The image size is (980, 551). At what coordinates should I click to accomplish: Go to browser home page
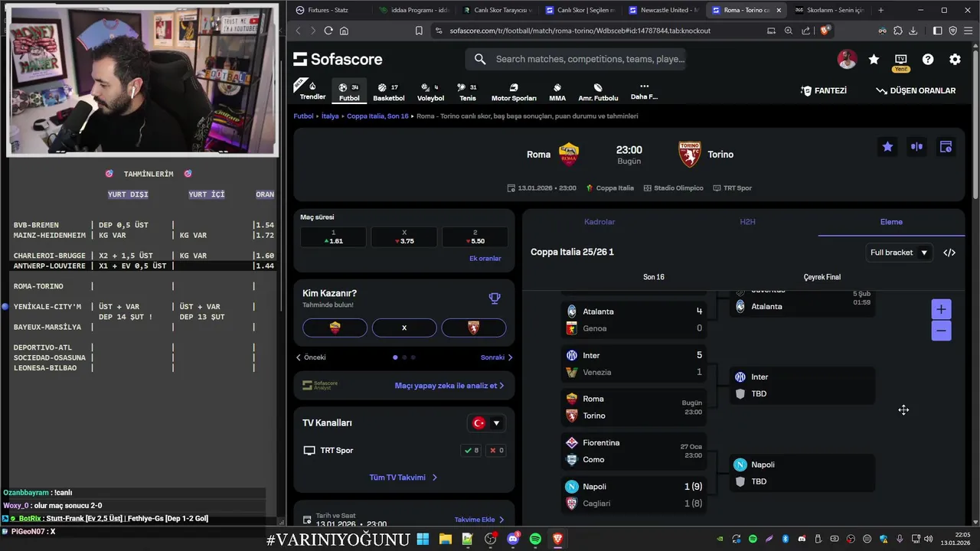[x=344, y=31]
